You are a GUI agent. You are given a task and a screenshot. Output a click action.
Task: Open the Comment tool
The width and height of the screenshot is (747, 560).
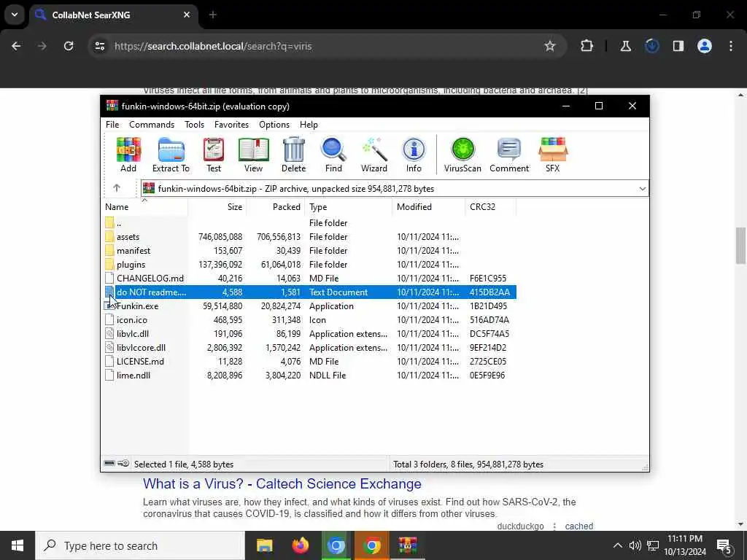tap(509, 155)
